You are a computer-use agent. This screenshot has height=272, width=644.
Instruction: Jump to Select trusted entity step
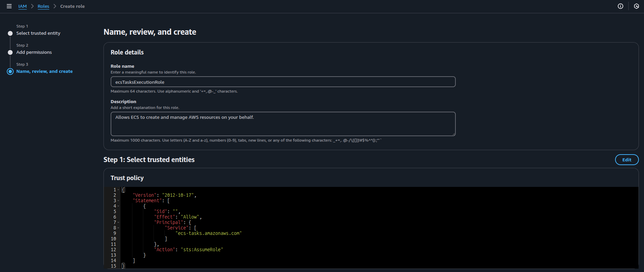coord(38,33)
